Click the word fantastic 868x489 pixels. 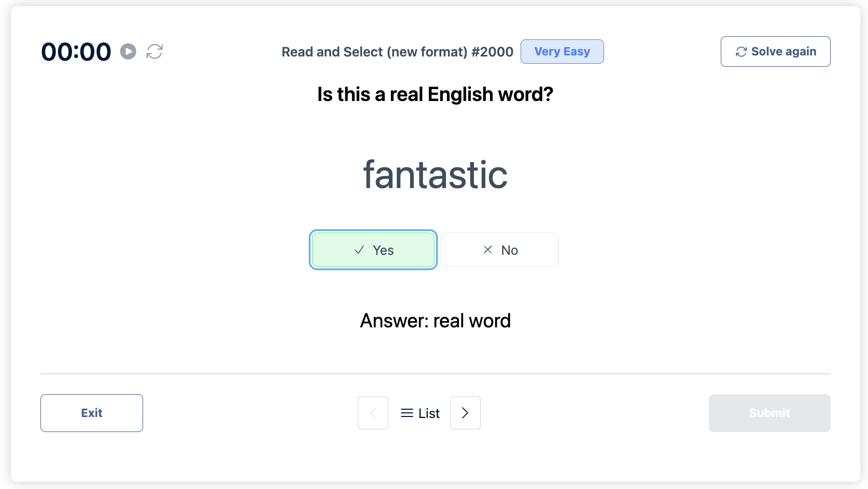point(435,174)
